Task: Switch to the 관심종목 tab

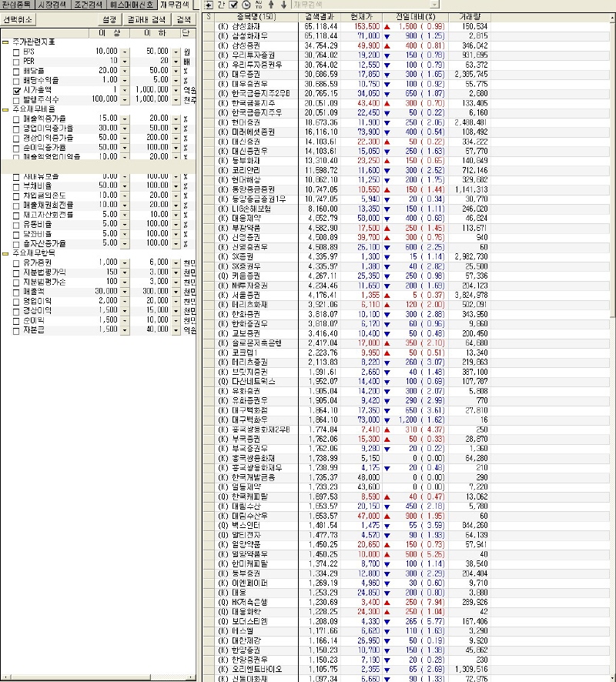Action: (x=17, y=5)
